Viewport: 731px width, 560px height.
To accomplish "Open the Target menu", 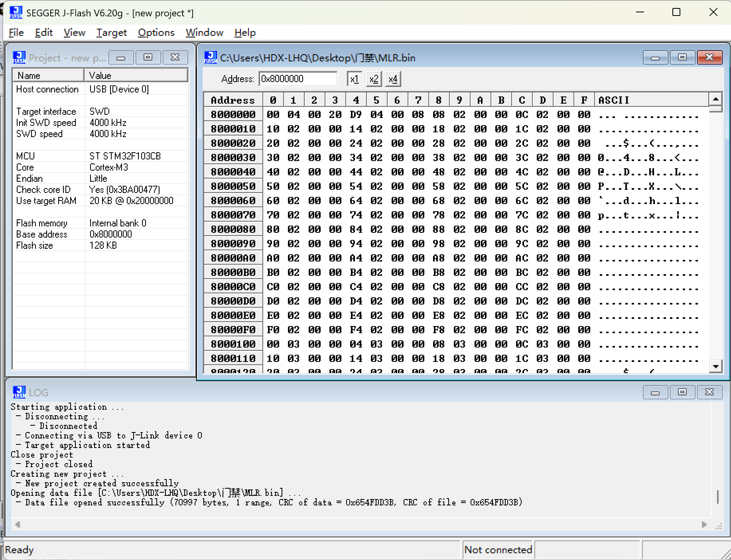I will point(111,32).
